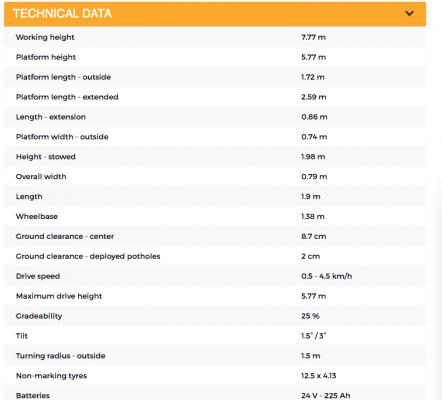The width and height of the screenshot is (442, 400).
Task: Click the 7.77 m working height value
Action: pos(313,37)
